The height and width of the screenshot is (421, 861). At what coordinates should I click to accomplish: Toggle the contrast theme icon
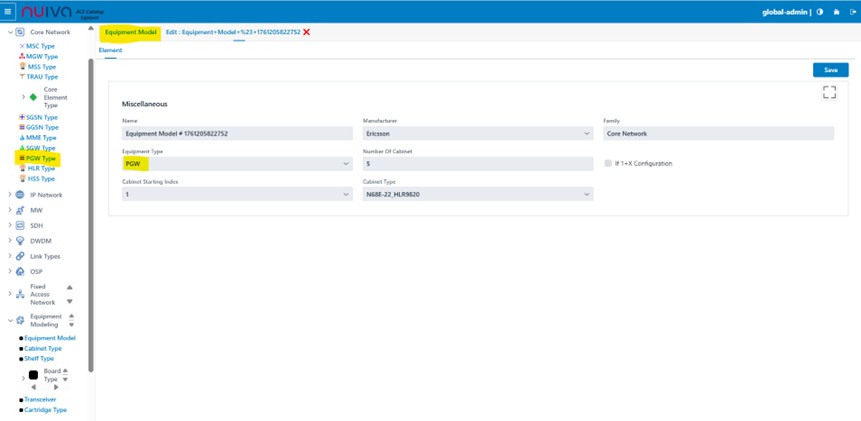pyautogui.click(x=821, y=12)
